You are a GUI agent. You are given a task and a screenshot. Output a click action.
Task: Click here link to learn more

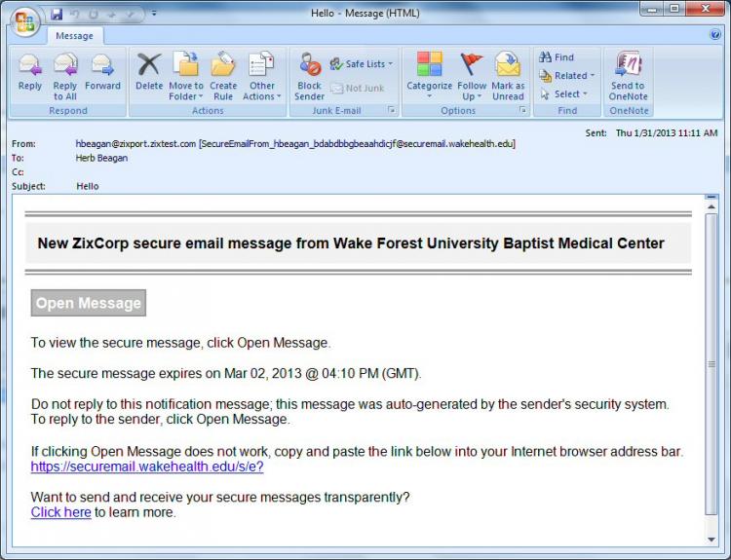click(x=61, y=512)
